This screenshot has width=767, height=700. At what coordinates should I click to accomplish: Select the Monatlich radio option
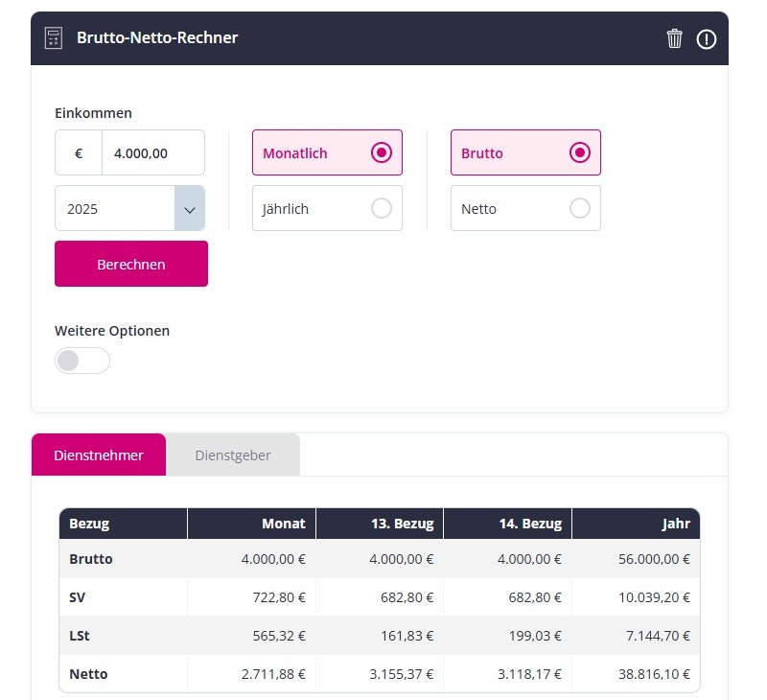pyautogui.click(x=327, y=153)
